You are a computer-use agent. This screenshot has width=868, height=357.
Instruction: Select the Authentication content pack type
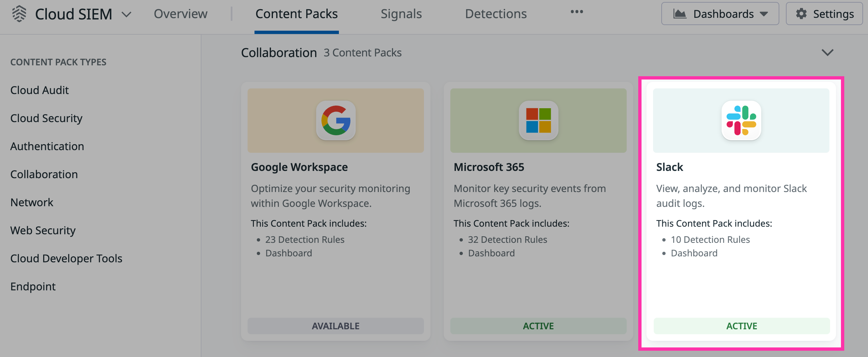(x=47, y=146)
